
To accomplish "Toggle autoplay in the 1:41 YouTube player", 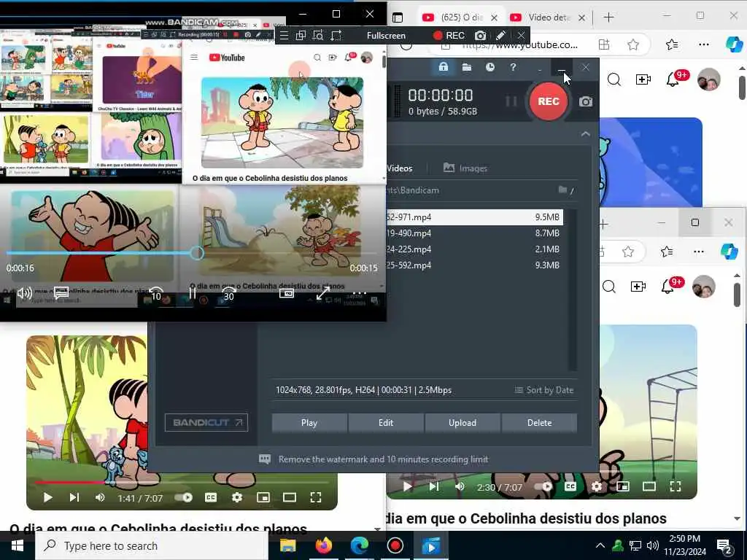I will click(x=183, y=497).
